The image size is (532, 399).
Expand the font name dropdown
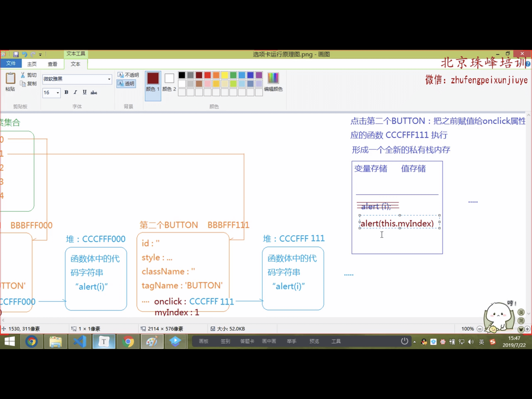coord(109,79)
